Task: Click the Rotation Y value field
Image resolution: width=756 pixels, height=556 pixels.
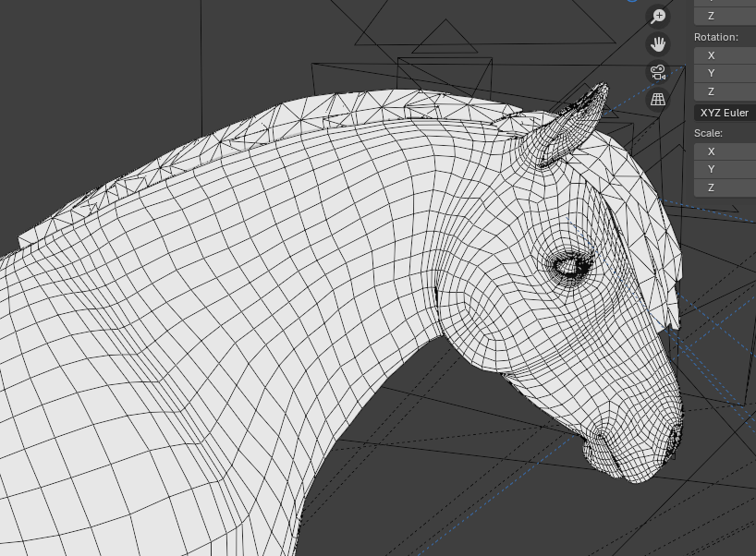Action: coord(726,73)
